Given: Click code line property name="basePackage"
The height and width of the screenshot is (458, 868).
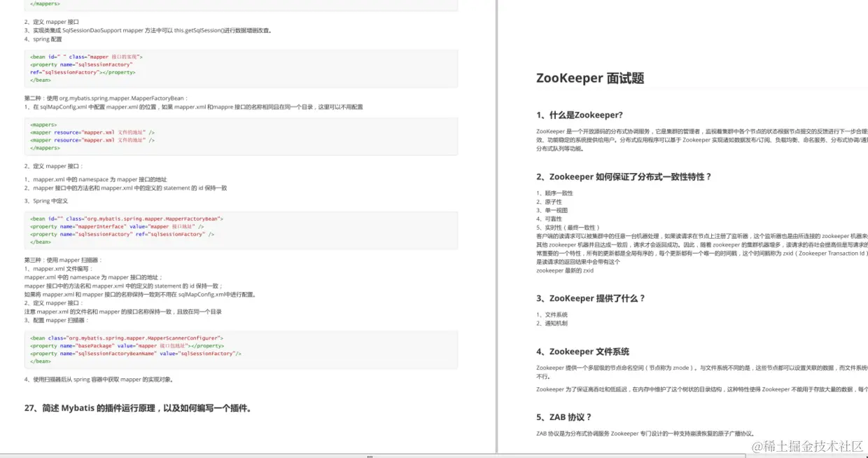Looking at the screenshot, I should click(127, 346).
